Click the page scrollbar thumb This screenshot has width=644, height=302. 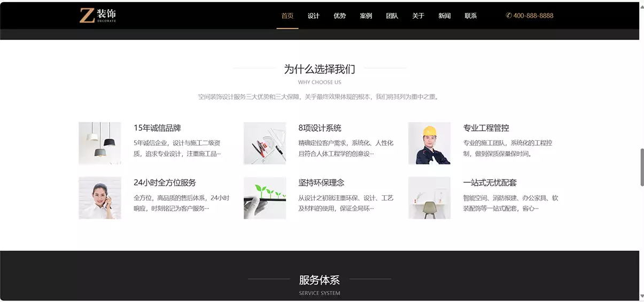click(641, 168)
